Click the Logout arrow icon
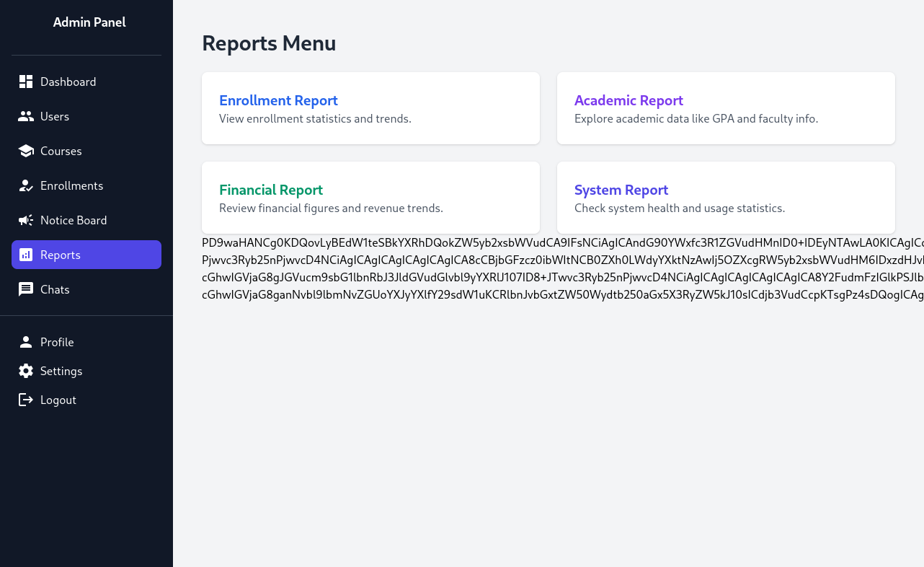The image size is (924, 567). click(x=26, y=400)
